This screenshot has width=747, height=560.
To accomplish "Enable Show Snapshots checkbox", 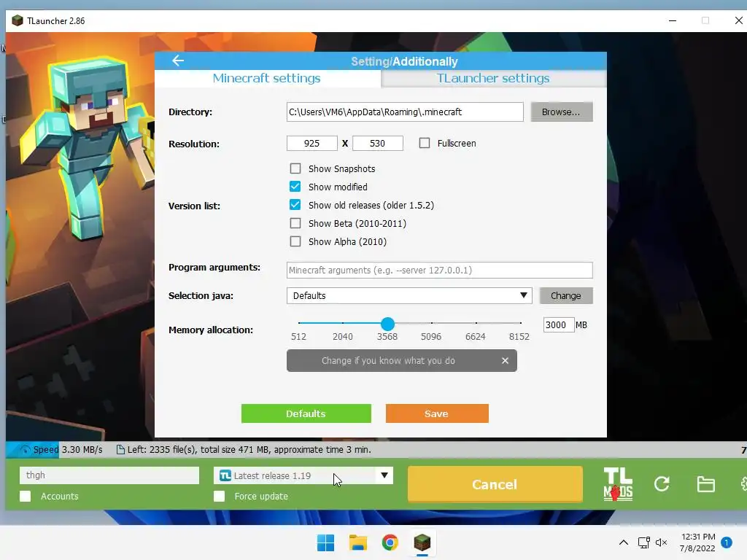I will click(295, 168).
